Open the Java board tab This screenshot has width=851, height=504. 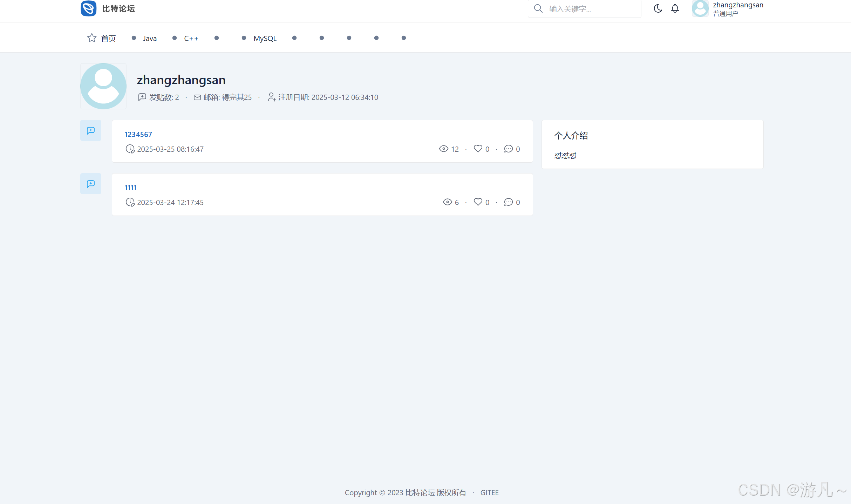coord(150,38)
